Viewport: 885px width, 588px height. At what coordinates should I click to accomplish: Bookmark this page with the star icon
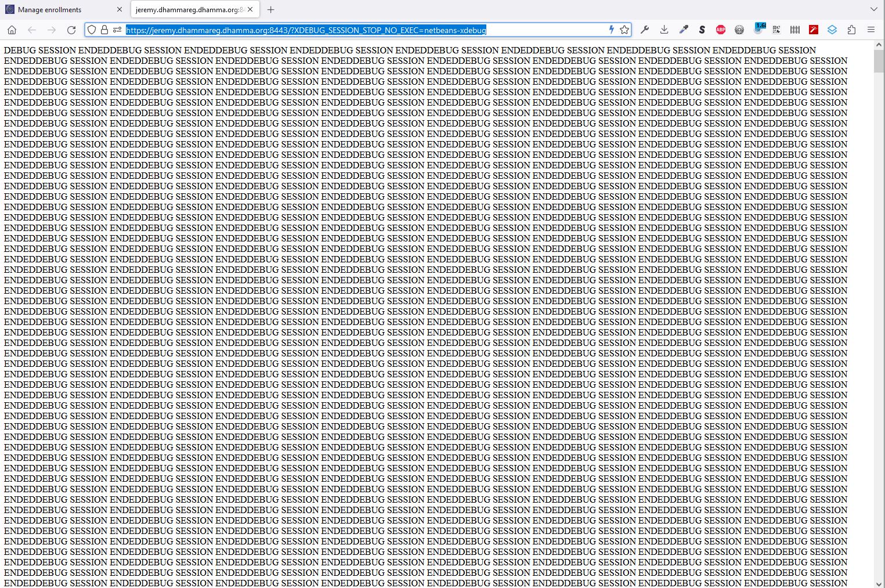click(624, 30)
